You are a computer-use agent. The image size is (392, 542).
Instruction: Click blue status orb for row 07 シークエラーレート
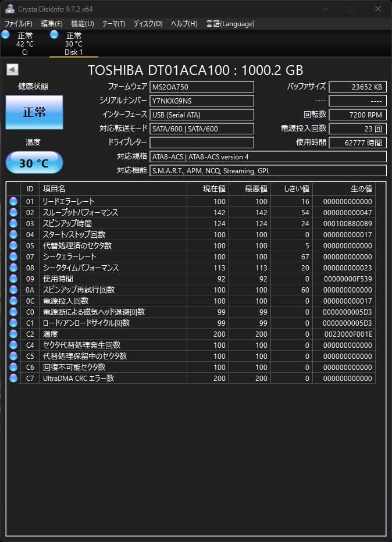pyautogui.click(x=13, y=256)
